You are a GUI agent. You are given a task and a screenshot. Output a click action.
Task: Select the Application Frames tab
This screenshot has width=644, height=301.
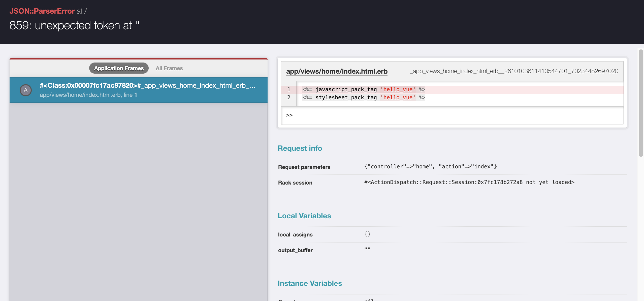(x=119, y=68)
